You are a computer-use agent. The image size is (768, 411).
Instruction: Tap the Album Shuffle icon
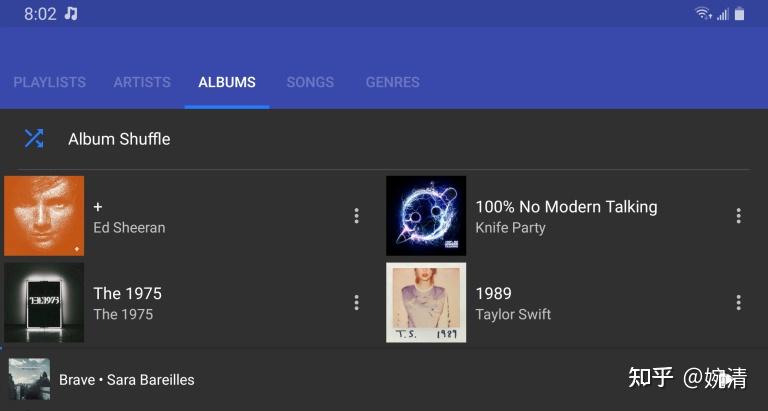coord(34,139)
